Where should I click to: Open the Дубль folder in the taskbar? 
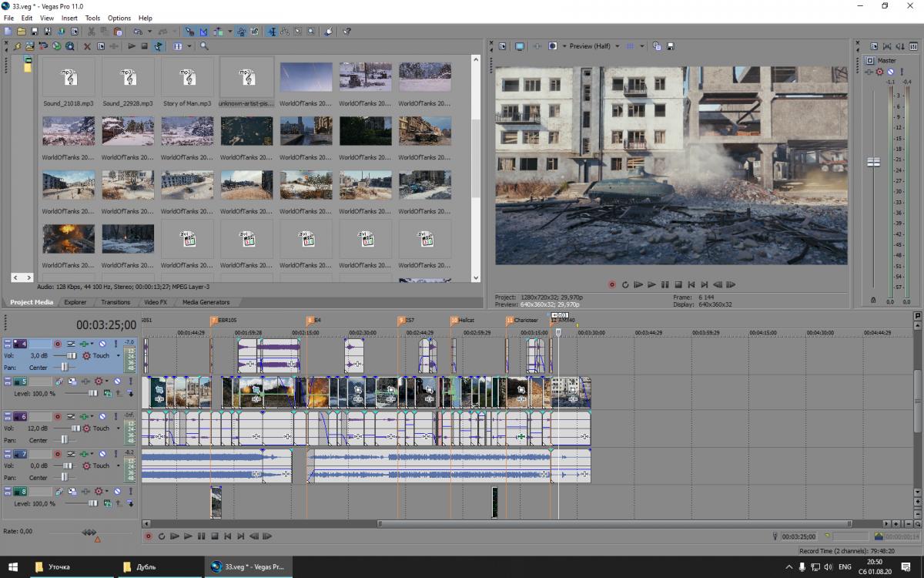tap(139, 567)
